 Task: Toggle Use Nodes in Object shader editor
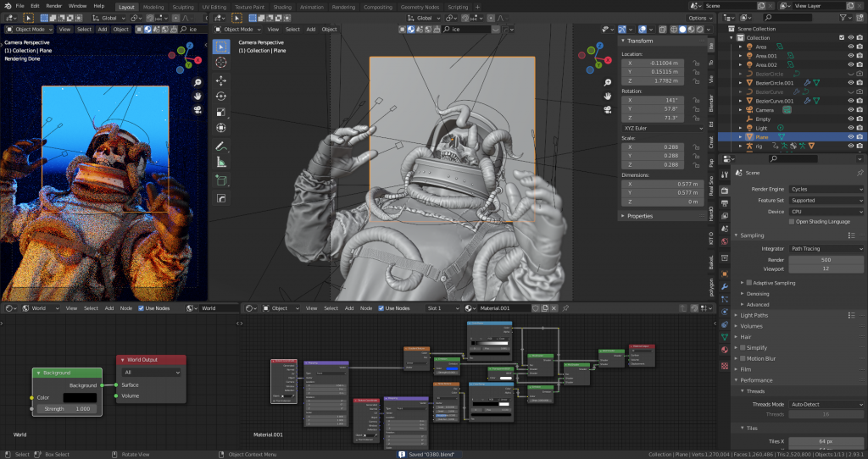click(381, 308)
